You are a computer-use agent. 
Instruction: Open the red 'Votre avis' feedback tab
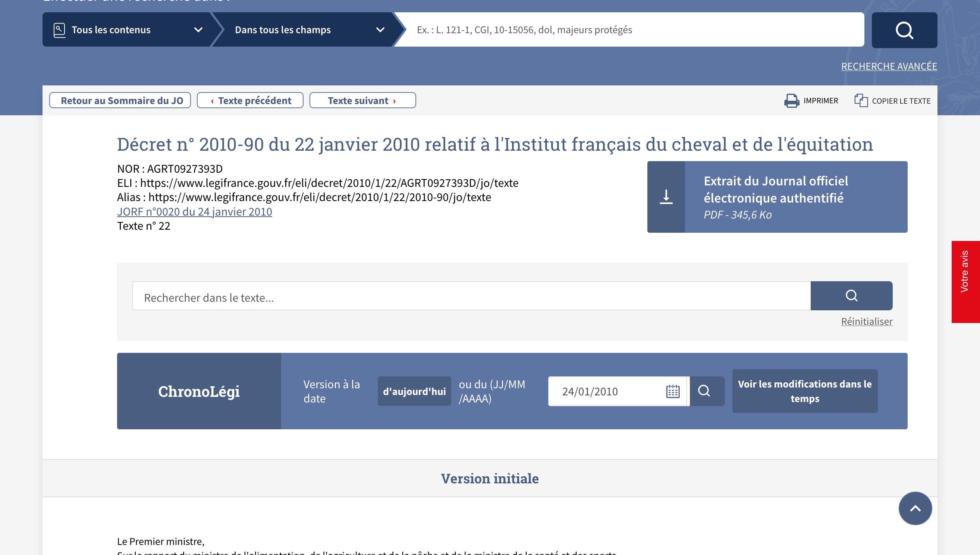coord(965,282)
